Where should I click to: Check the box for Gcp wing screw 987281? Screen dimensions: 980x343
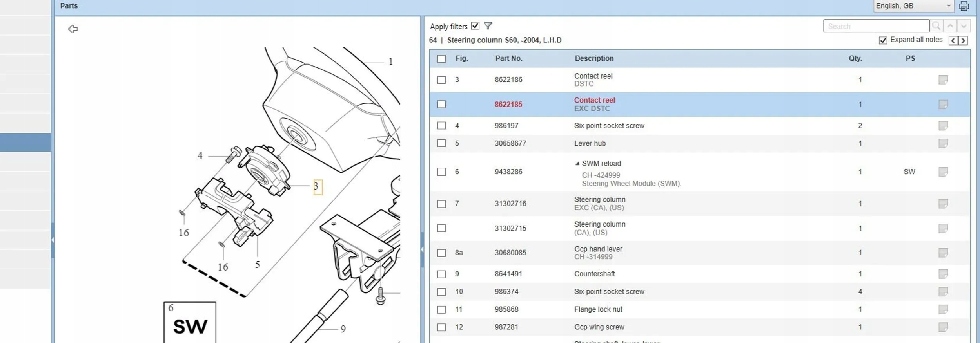point(441,327)
